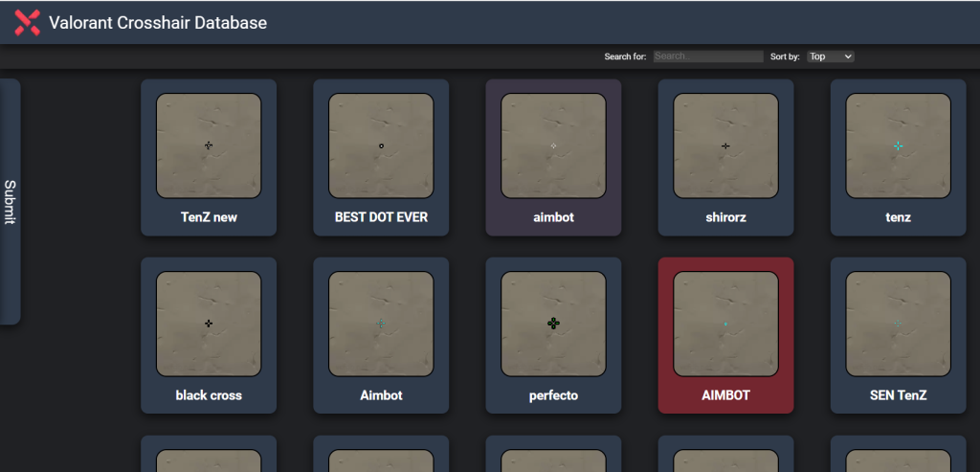980x472 pixels.
Task: Click the lowercase "tenz" card label
Action: tap(898, 217)
